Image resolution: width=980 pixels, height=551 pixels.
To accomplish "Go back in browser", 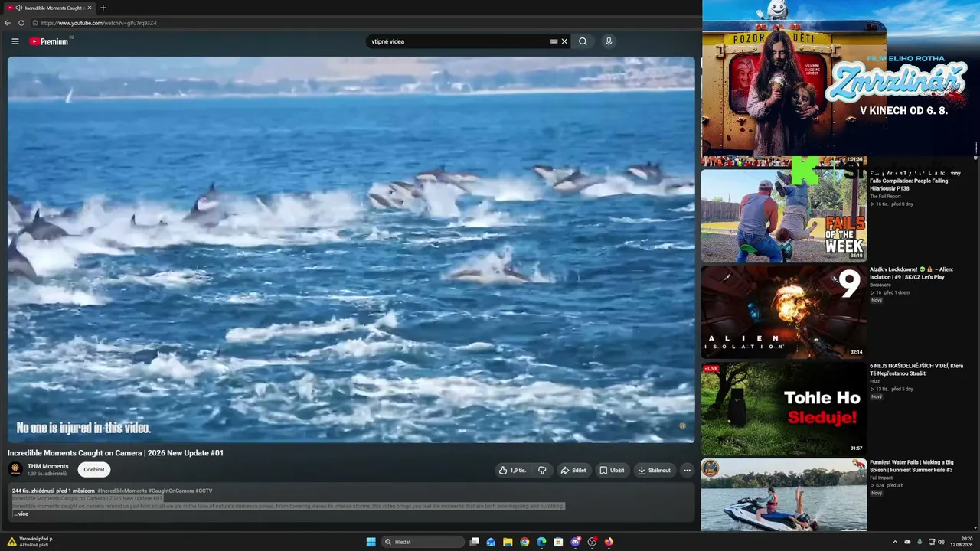I will click(x=8, y=23).
